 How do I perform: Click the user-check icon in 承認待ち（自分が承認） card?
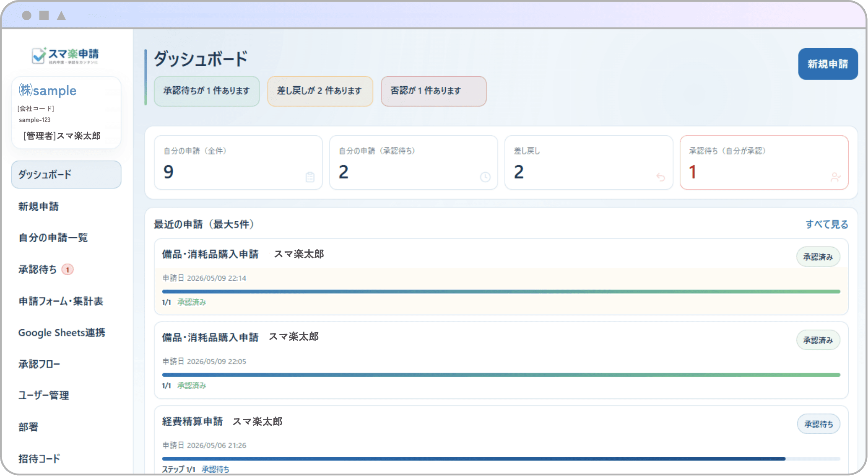(836, 177)
